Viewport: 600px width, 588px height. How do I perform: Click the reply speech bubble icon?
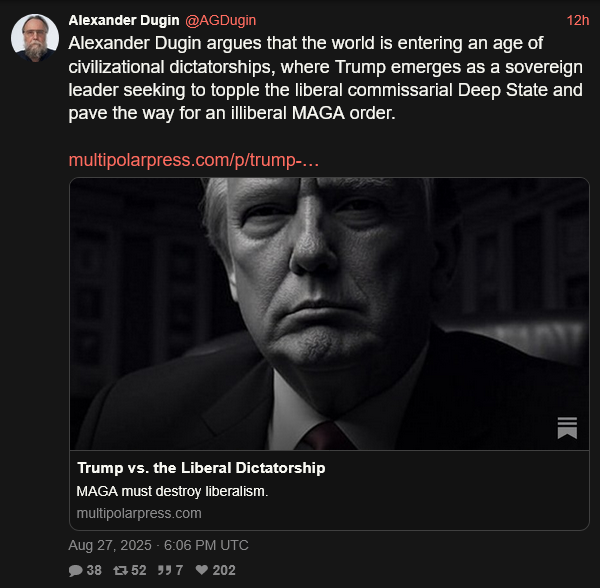pyautogui.click(x=75, y=570)
